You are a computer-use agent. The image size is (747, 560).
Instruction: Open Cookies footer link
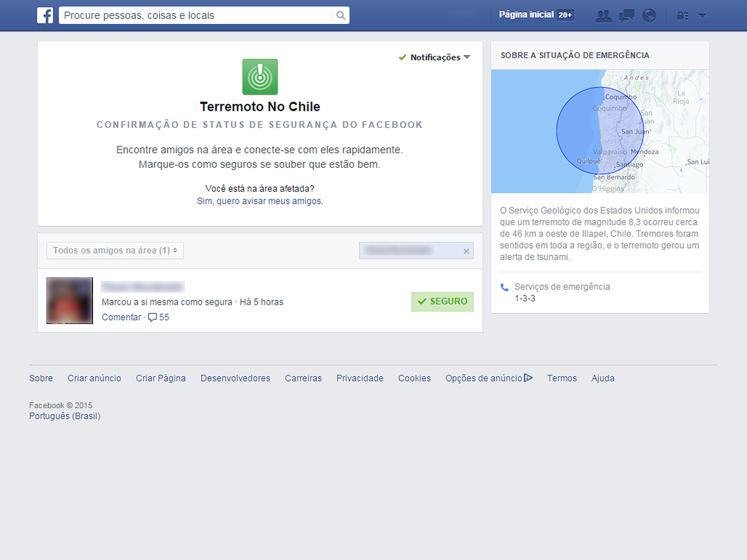414,378
